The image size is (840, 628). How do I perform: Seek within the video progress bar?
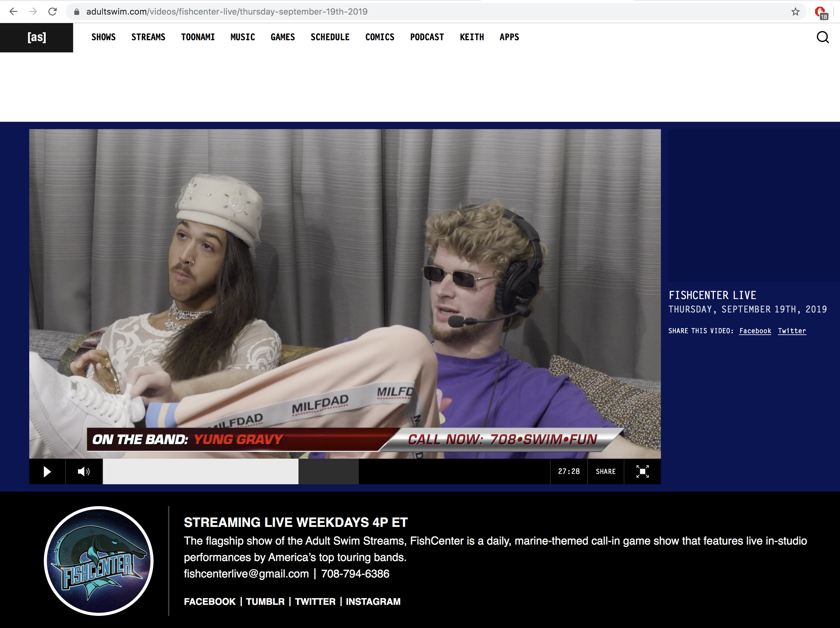[326, 471]
